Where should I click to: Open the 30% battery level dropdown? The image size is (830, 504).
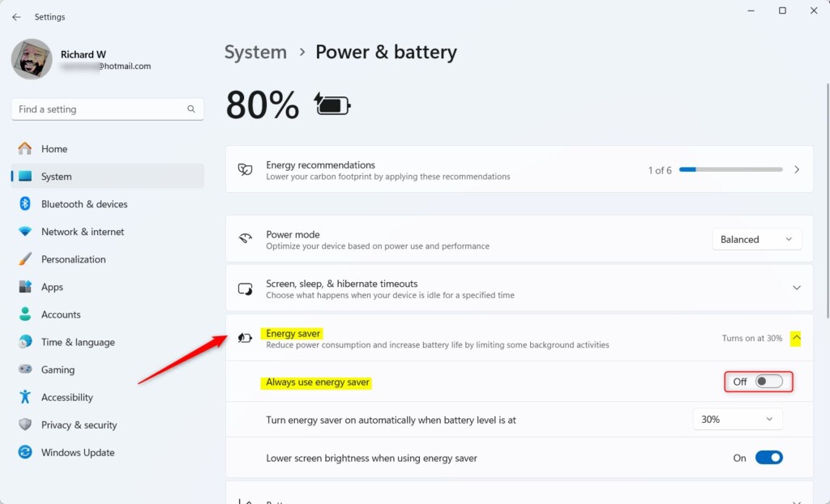coord(738,419)
